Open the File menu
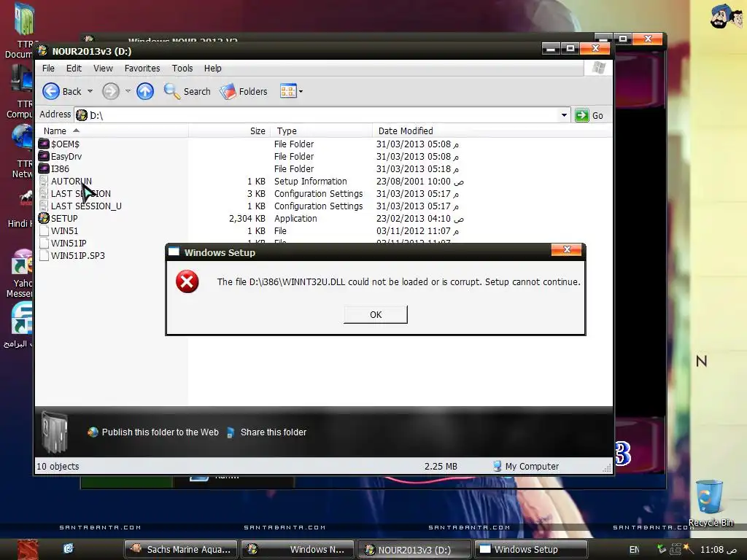This screenshot has height=560, width=747. (x=48, y=68)
